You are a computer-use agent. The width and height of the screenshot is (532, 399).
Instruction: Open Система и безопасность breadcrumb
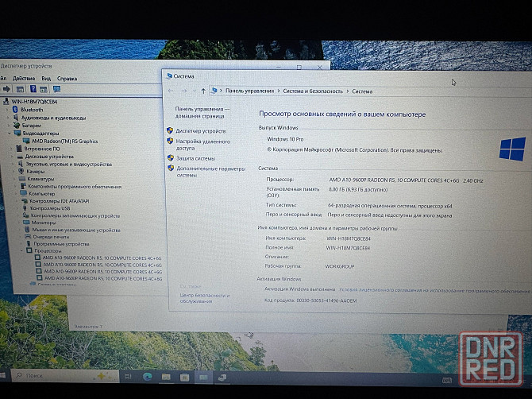313,91
